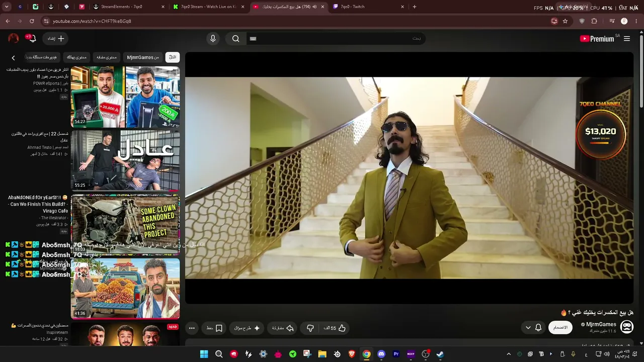Join the channel with الانضمام button

pos(560,327)
